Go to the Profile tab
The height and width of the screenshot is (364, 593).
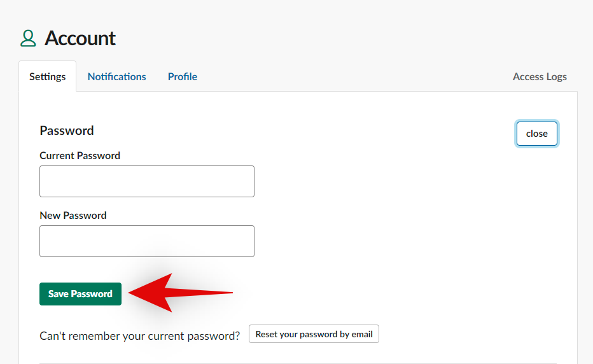point(183,76)
